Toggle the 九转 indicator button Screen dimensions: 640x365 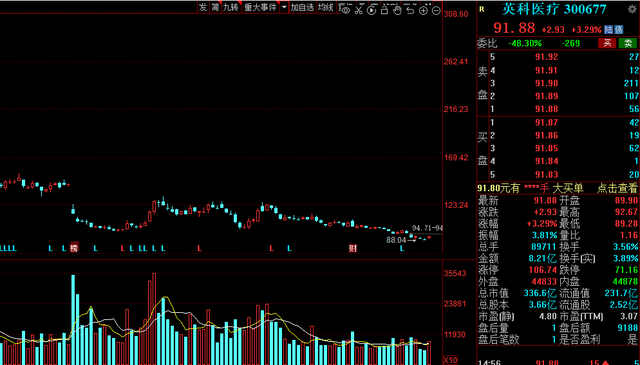click(x=231, y=7)
